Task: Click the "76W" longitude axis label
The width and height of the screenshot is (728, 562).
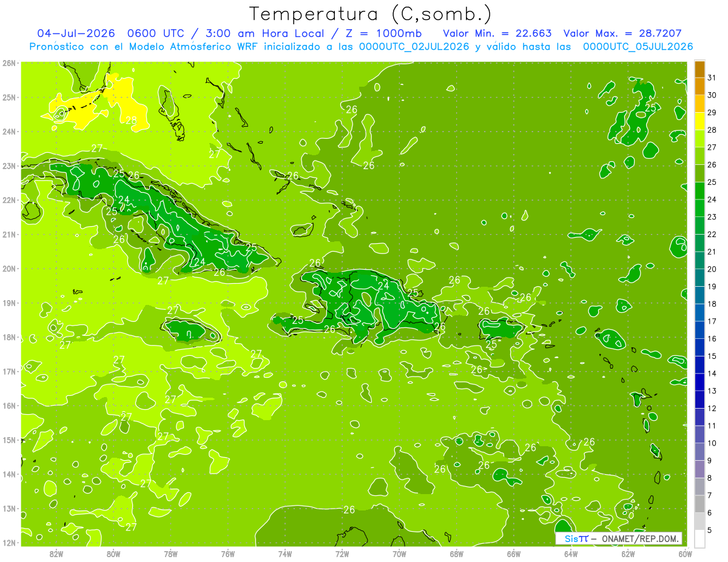Action: tap(227, 554)
